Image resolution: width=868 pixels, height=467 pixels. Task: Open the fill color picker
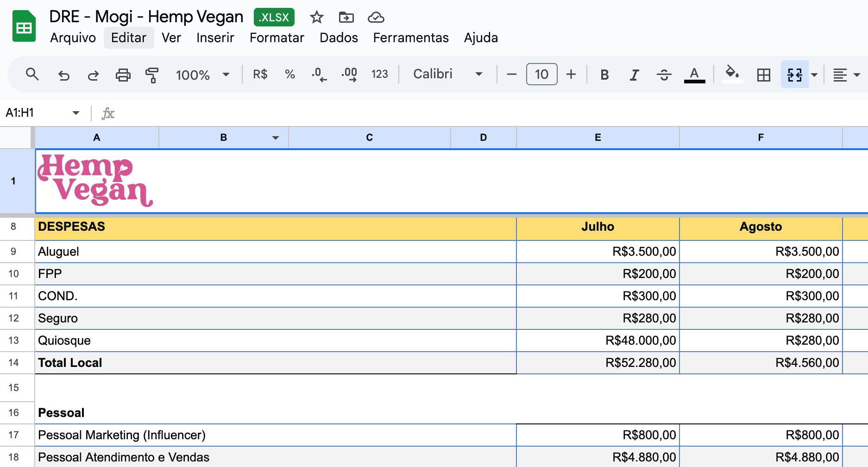coord(732,74)
